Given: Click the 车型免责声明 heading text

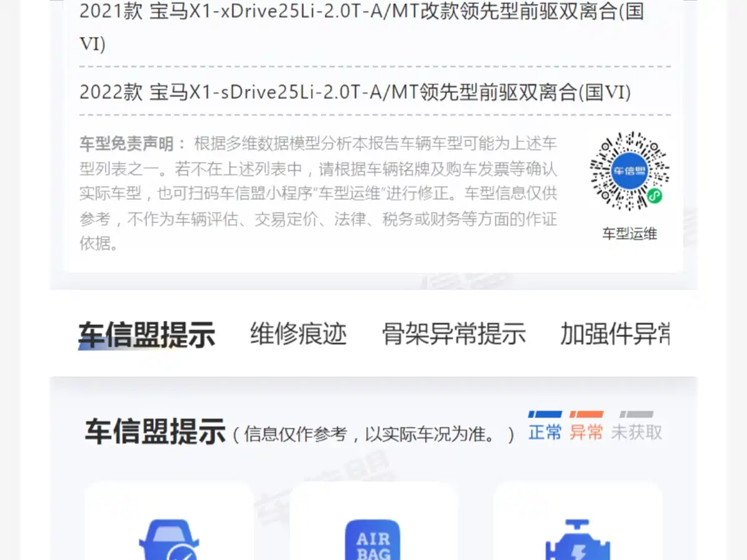Looking at the screenshot, I should 126,144.
